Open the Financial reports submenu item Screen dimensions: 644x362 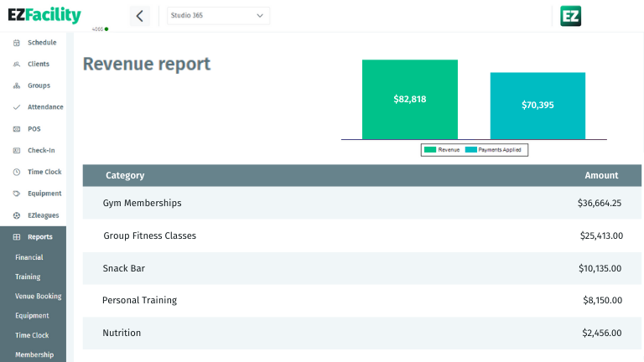pos(29,257)
